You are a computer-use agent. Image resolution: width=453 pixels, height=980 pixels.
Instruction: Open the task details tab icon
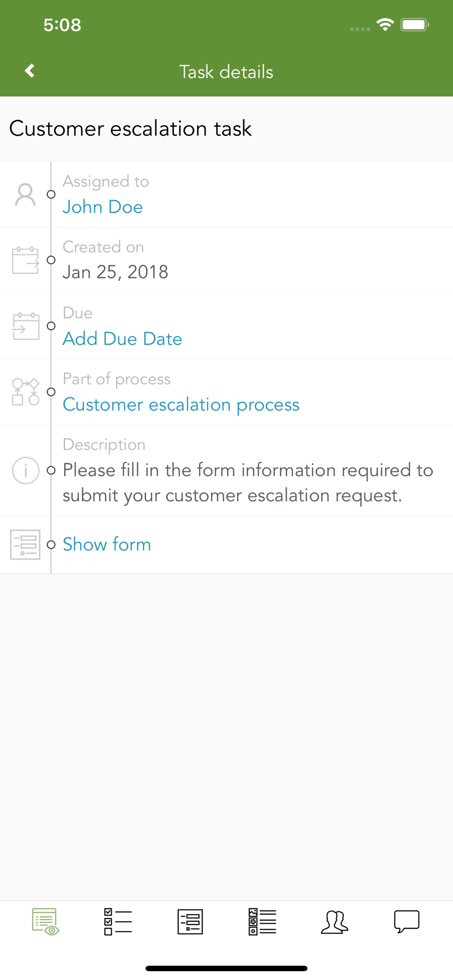coord(45,922)
